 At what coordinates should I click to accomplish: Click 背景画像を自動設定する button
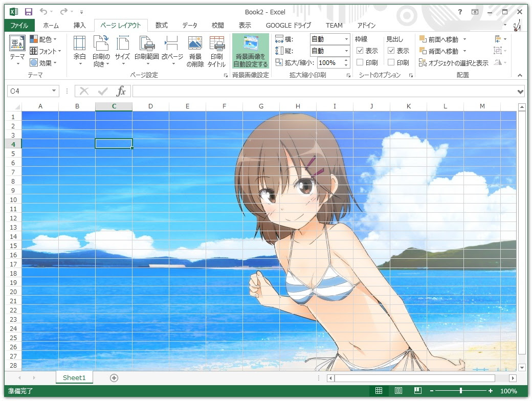251,51
